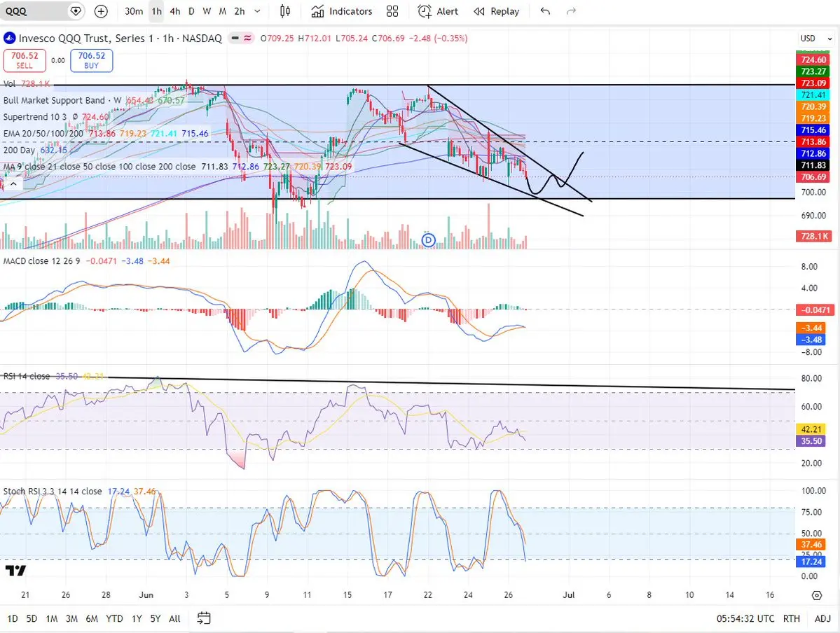Select the Stoch RSI 3 3 14 14 legend
The height and width of the screenshot is (633, 840).
pos(79,491)
